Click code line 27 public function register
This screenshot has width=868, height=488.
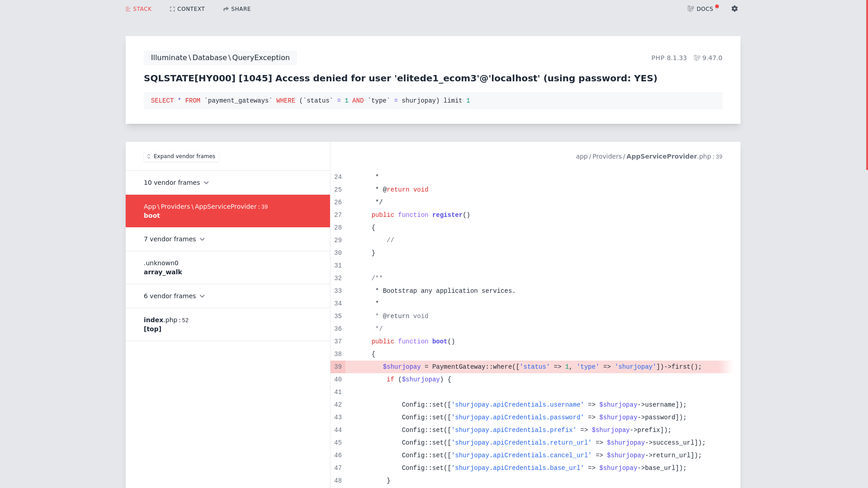click(420, 215)
